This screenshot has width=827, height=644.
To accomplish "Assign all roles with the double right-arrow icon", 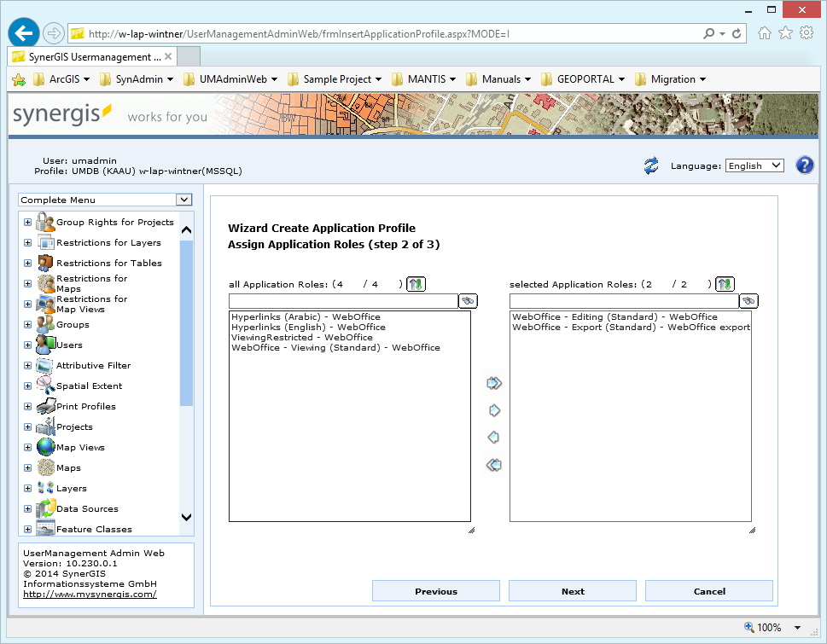I will (x=493, y=383).
